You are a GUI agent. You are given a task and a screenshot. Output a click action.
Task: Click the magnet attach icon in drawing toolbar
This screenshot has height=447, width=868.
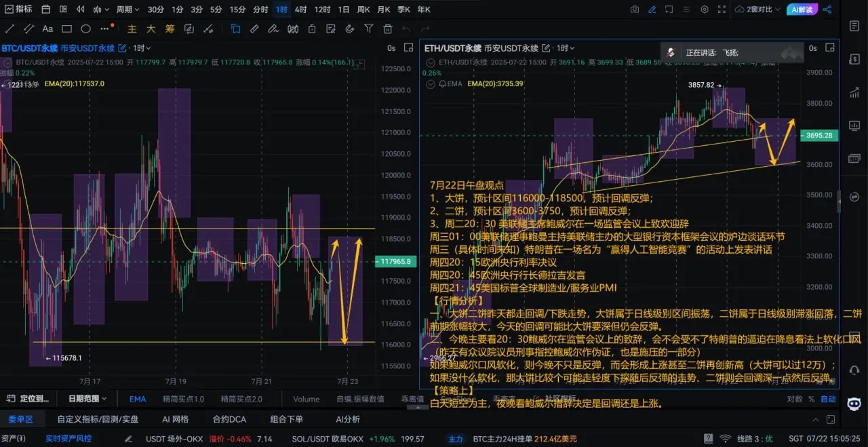[349, 29]
